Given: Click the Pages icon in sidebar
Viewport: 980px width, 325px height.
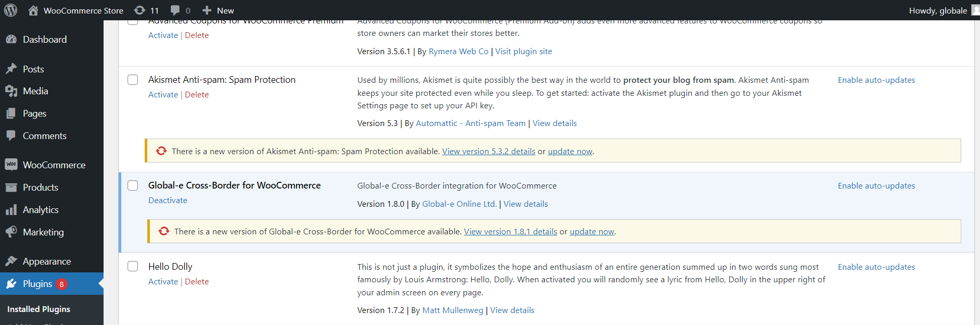Looking at the screenshot, I should tap(11, 114).
